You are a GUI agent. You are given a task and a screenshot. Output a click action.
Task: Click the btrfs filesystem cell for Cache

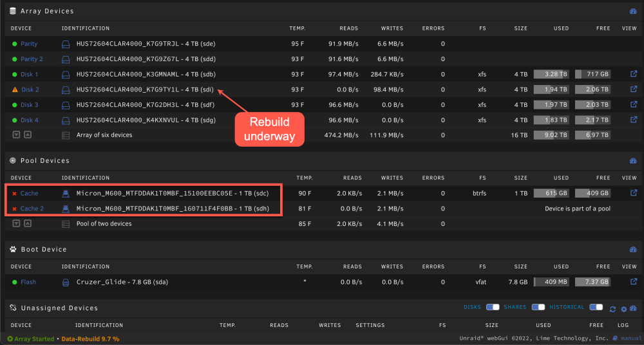[x=479, y=193]
